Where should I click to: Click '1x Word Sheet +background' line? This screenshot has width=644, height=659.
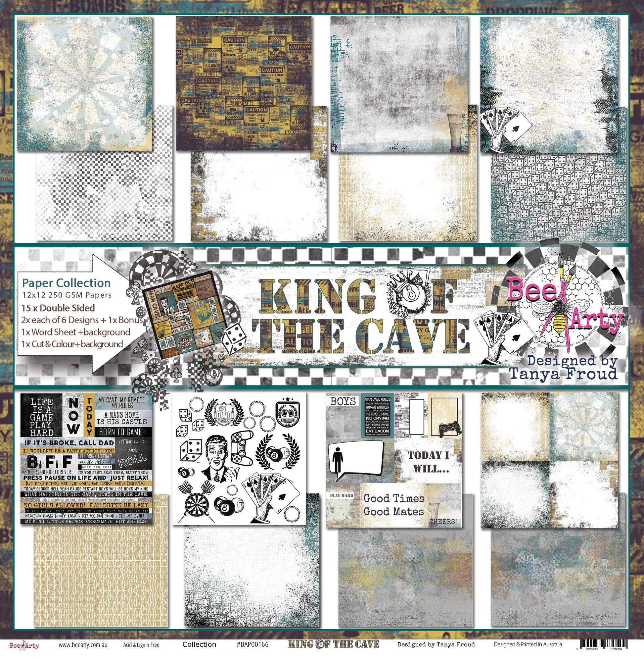76,332
